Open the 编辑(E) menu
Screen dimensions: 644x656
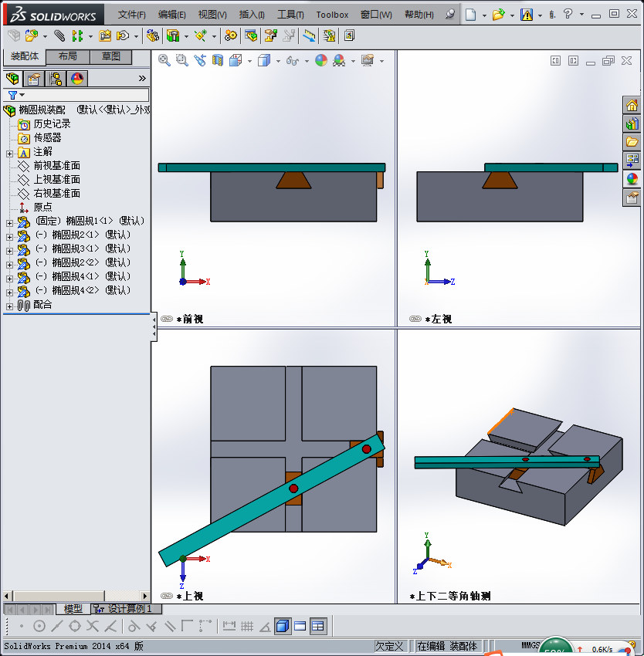coord(172,15)
